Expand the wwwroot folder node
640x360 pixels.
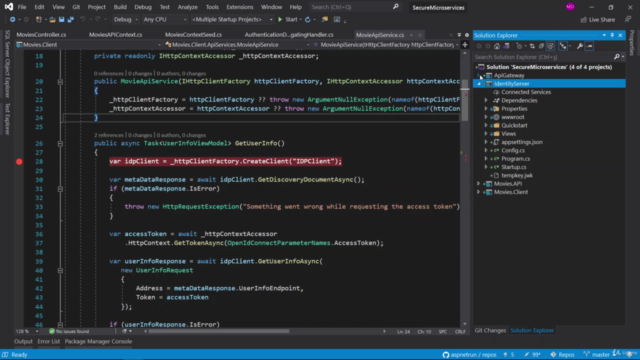(x=486, y=117)
